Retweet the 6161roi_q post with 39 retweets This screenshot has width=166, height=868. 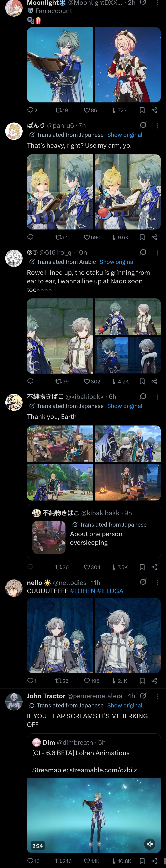click(x=62, y=381)
